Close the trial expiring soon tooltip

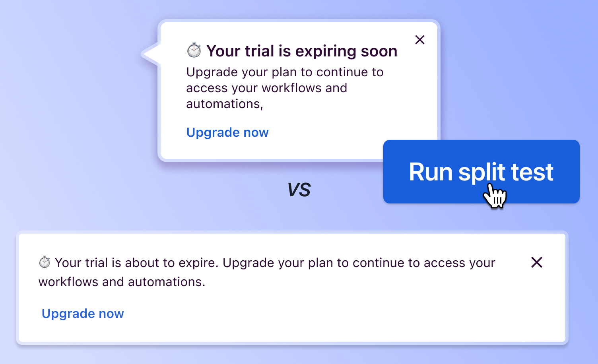tap(420, 40)
